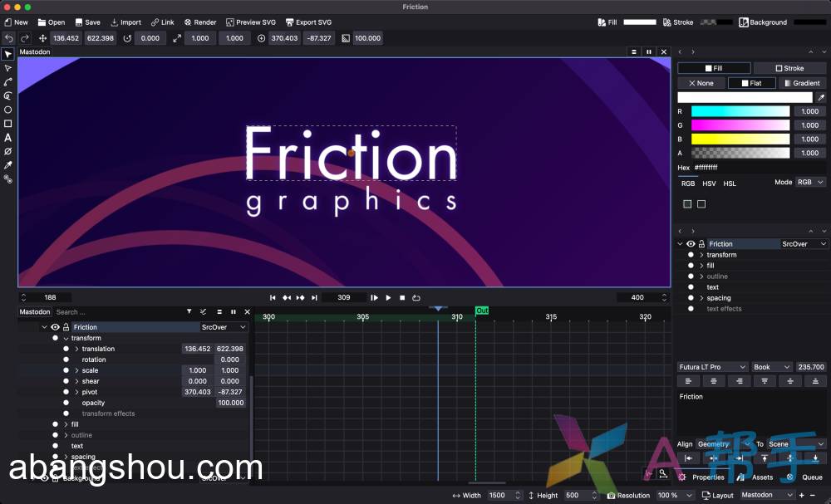Image resolution: width=831 pixels, height=504 pixels.
Task: Select the pointer selection tool
Action: 7,55
